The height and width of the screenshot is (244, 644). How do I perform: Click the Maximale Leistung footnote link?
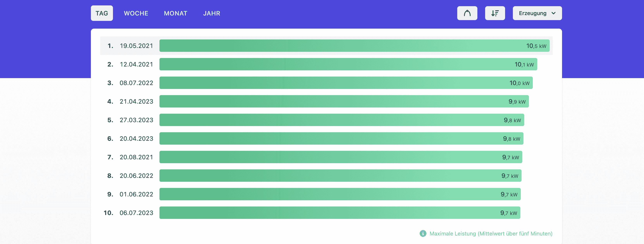pyautogui.click(x=491, y=234)
